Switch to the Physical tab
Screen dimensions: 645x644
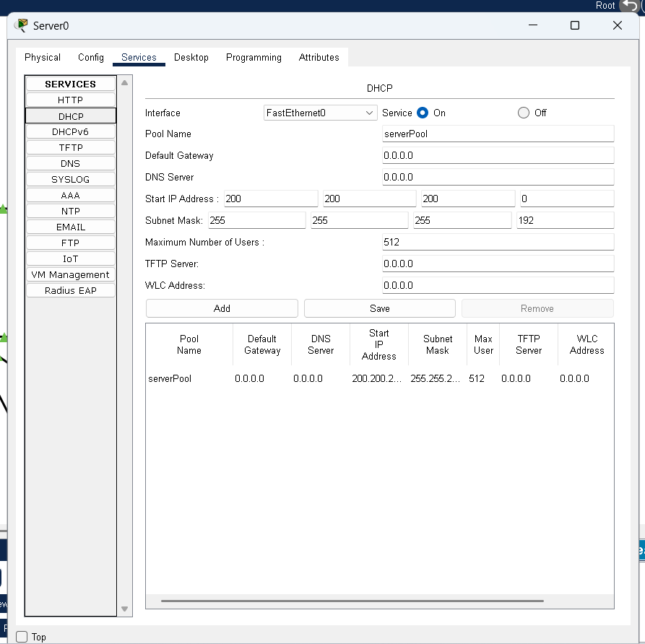[x=43, y=57]
